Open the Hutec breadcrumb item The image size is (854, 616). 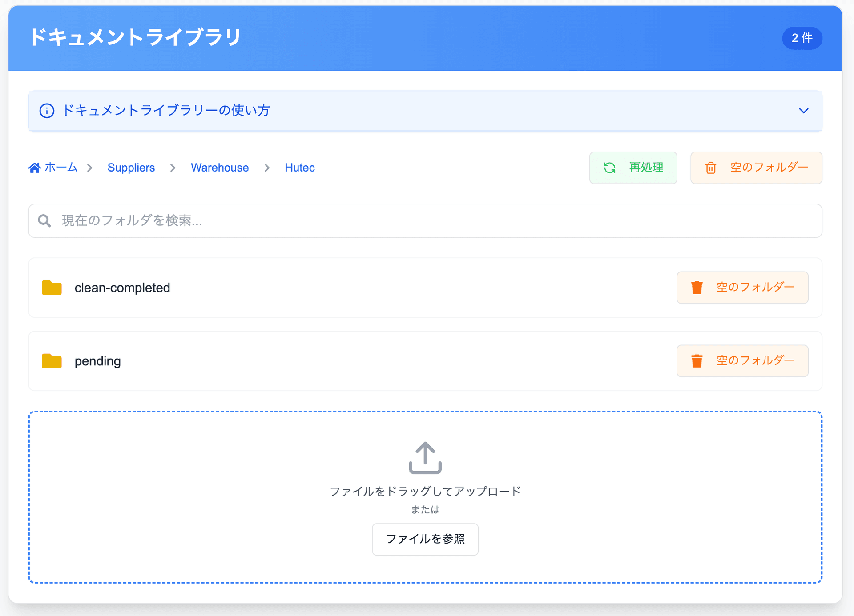pos(299,168)
